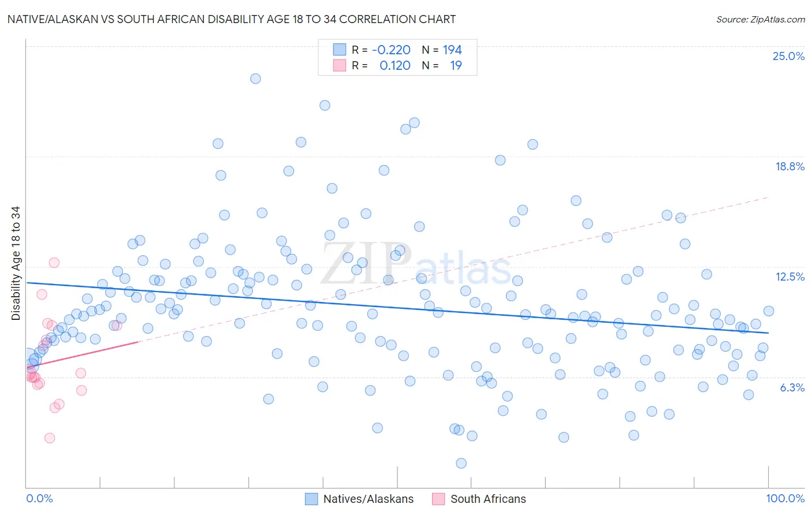Screen dimensions: 812x515
Task: Click the lowest blue data point near bottom
Action: point(461,463)
